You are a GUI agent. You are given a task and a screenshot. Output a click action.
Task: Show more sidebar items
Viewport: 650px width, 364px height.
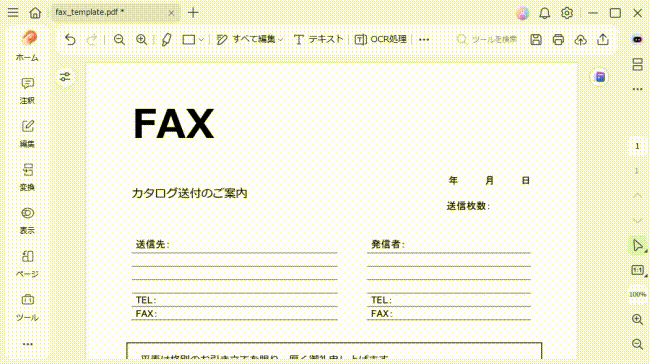pos(28,344)
